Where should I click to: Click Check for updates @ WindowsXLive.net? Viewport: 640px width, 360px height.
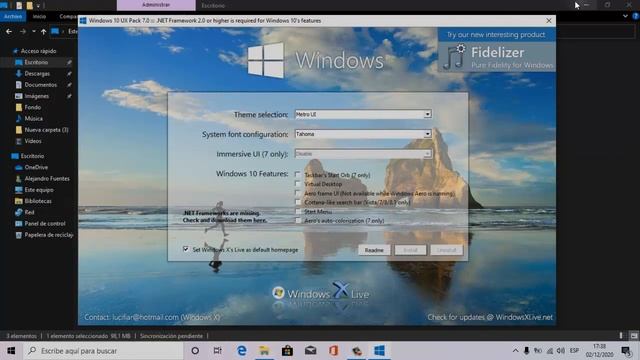pyautogui.click(x=490, y=317)
